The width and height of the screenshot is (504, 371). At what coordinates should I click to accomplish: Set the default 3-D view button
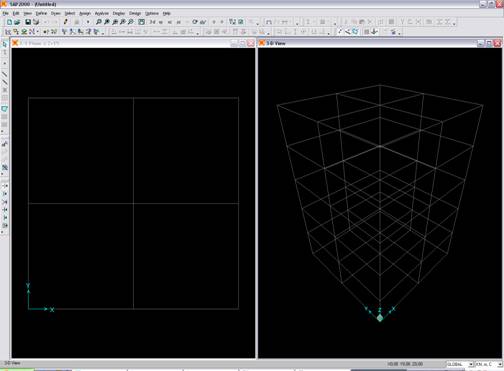152,22
